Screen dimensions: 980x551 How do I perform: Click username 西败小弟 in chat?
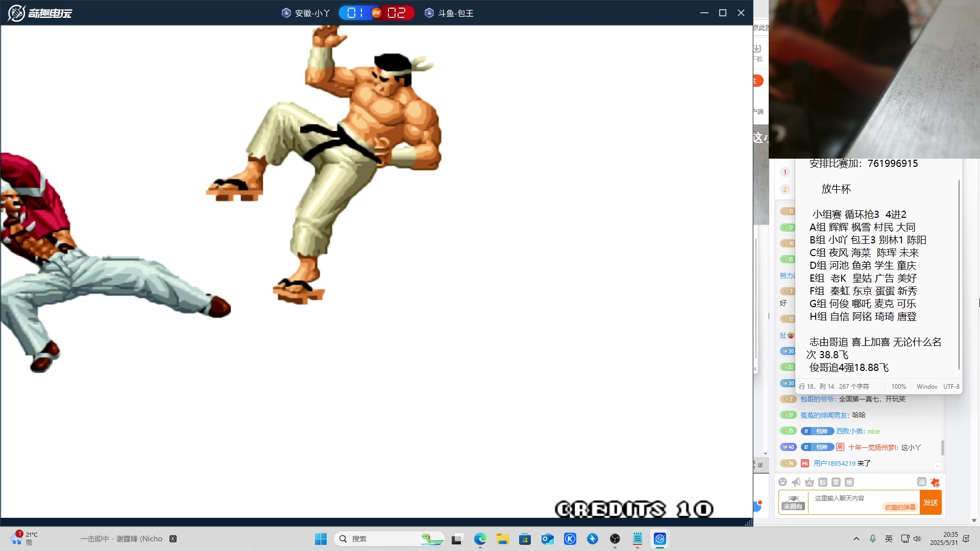[x=850, y=431]
